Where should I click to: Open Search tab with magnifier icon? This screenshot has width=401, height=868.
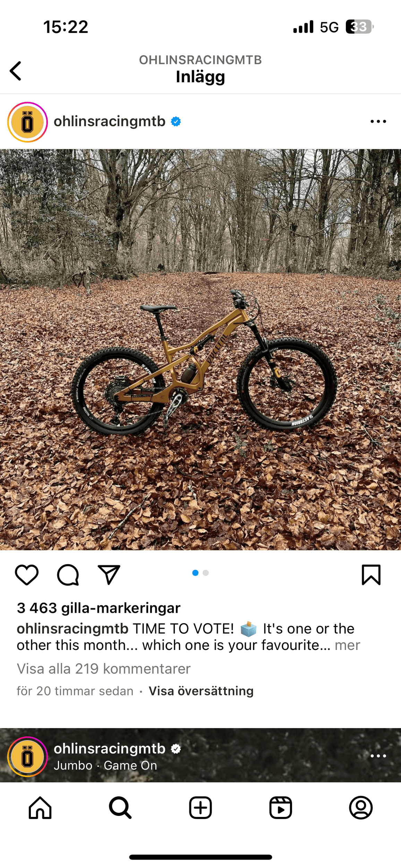click(120, 808)
